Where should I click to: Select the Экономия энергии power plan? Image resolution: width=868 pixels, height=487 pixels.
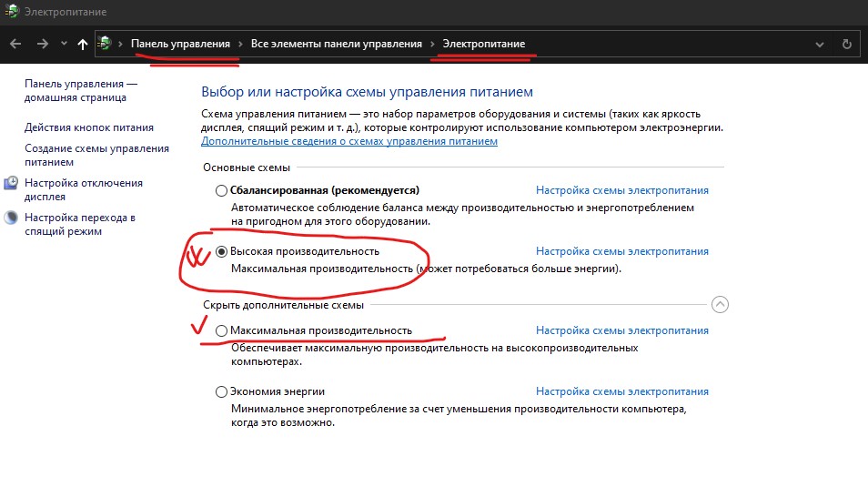(221, 392)
